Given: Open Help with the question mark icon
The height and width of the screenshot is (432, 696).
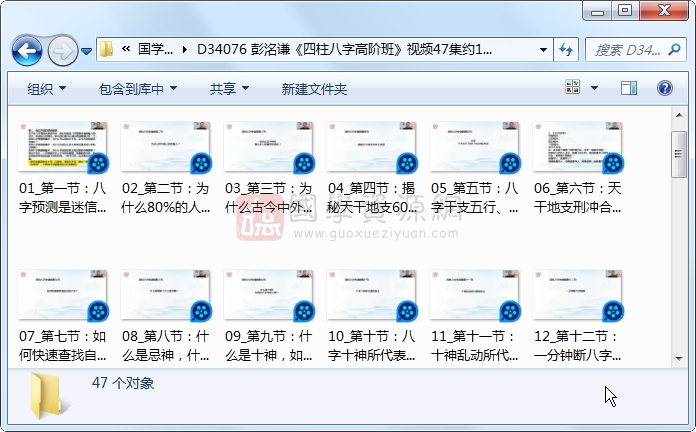Looking at the screenshot, I should click(664, 88).
